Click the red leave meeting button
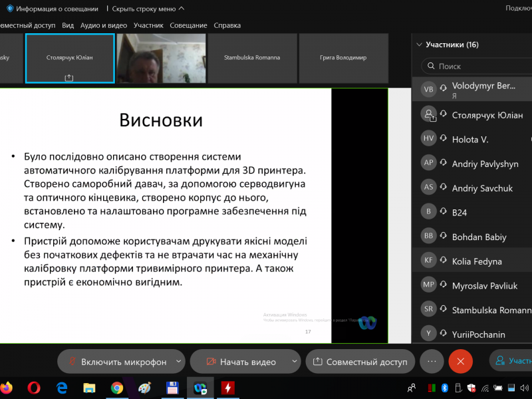This screenshot has height=399, width=532. [x=460, y=362]
